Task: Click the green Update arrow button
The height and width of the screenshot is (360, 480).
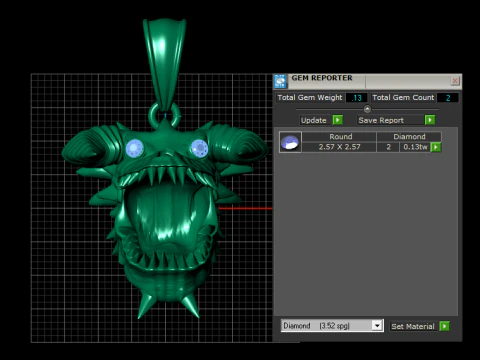Action: [338, 120]
